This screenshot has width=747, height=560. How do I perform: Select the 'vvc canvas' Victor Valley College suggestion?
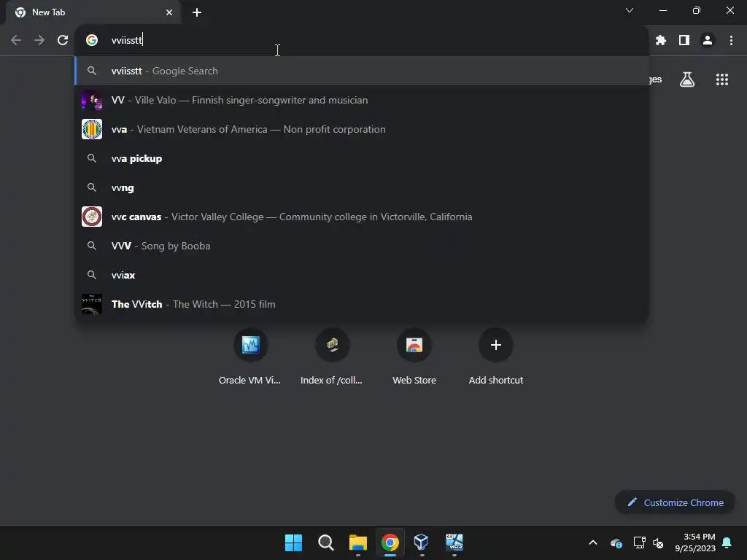pyautogui.click(x=362, y=217)
